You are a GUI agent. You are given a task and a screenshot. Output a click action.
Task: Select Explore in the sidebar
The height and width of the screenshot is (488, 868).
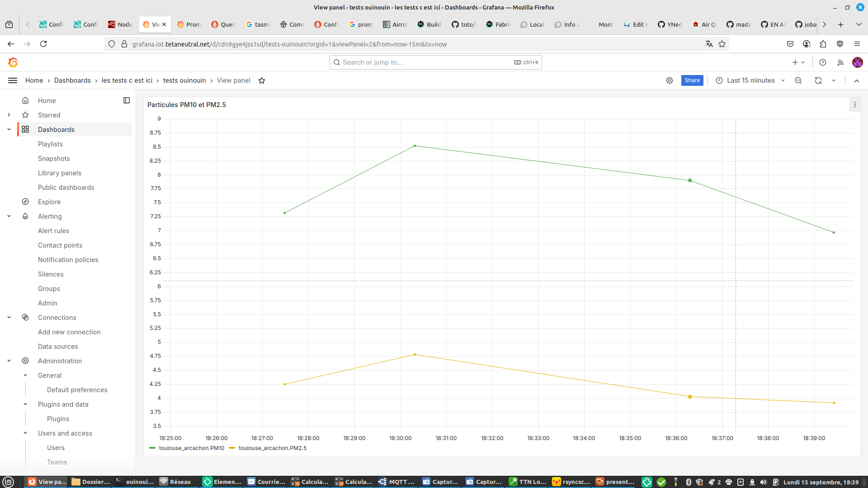click(x=49, y=202)
